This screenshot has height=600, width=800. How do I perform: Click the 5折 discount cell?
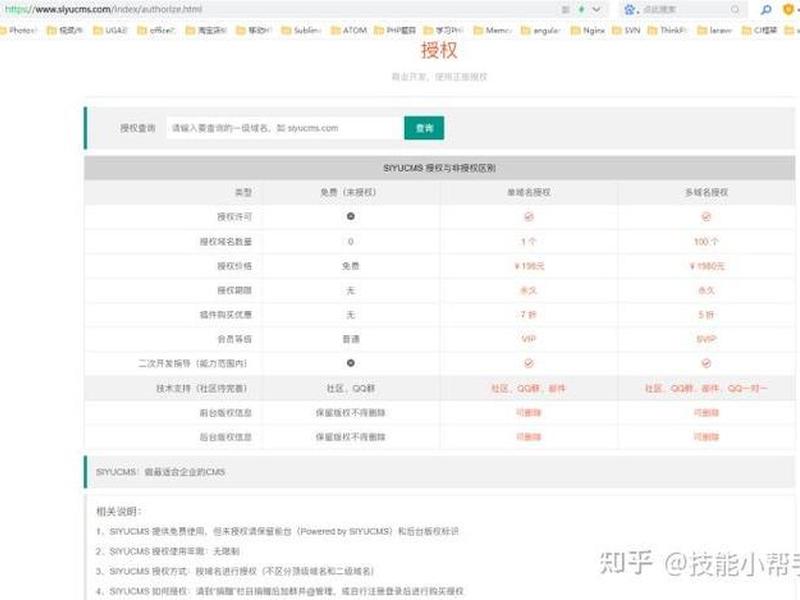click(x=706, y=314)
